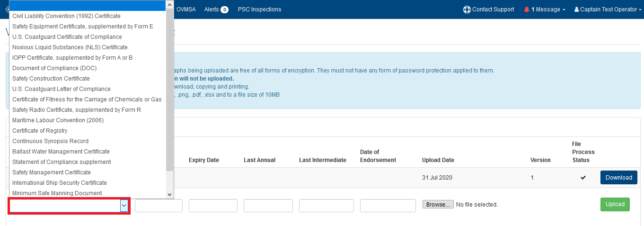The width and height of the screenshot is (644, 226).
Task: Click the red bell message icon
Action: [527, 9]
